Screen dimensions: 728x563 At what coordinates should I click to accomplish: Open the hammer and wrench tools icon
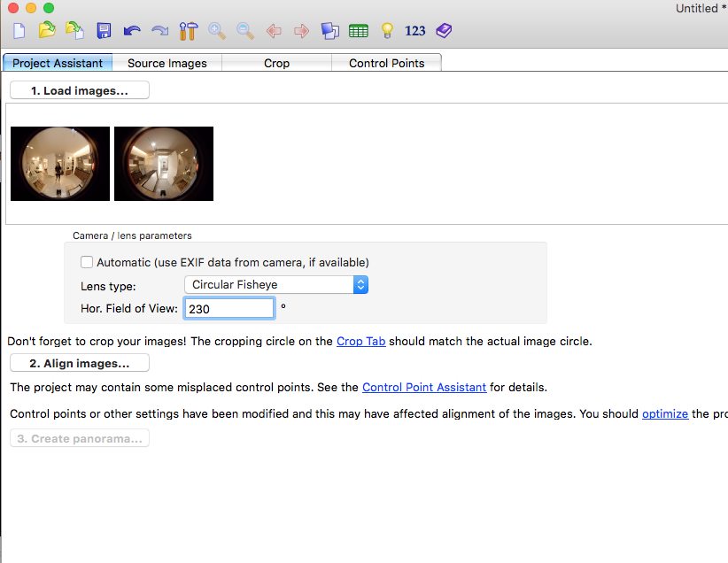[x=188, y=31]
